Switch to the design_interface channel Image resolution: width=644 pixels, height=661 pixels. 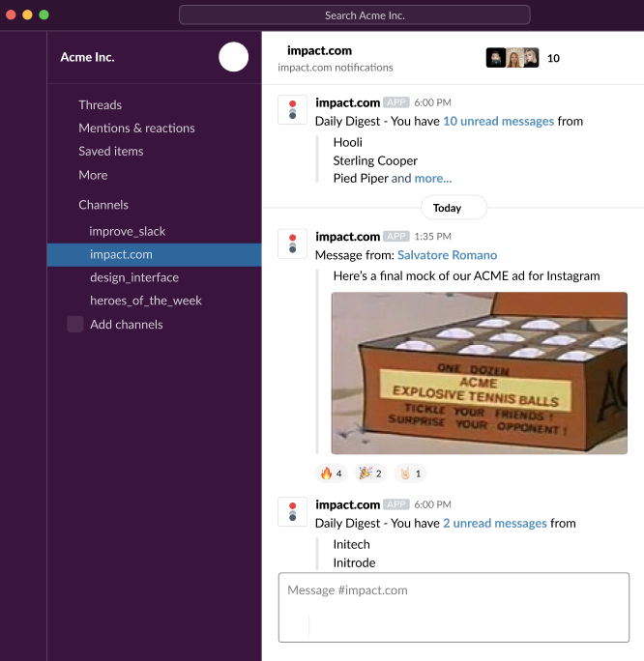134,277
